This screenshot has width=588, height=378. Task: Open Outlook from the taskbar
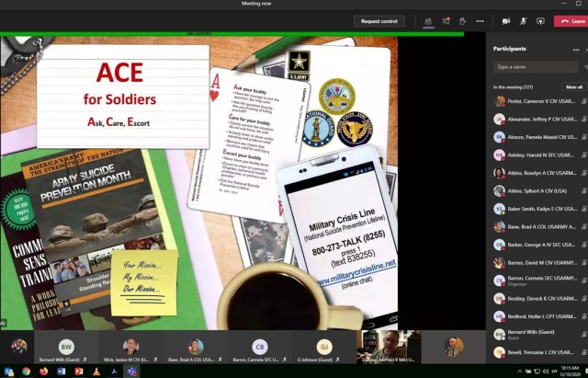9,372
